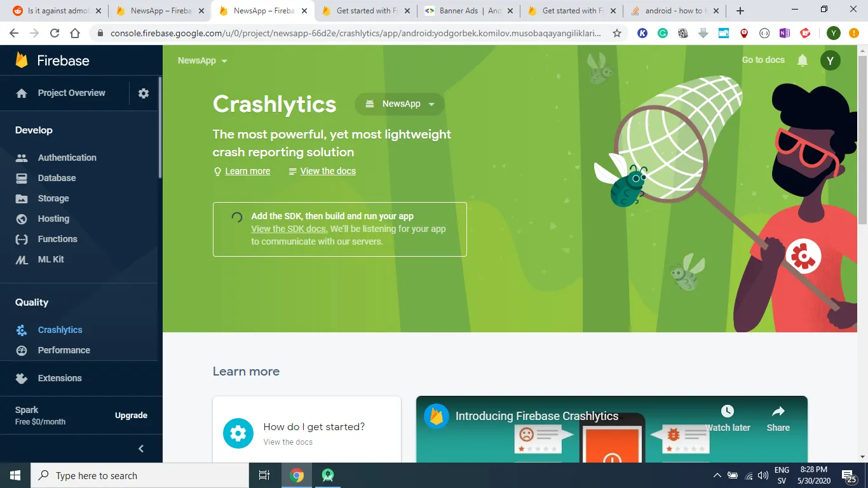
Task: Open the Firebase notifications bell
Action: coord(803,60)
